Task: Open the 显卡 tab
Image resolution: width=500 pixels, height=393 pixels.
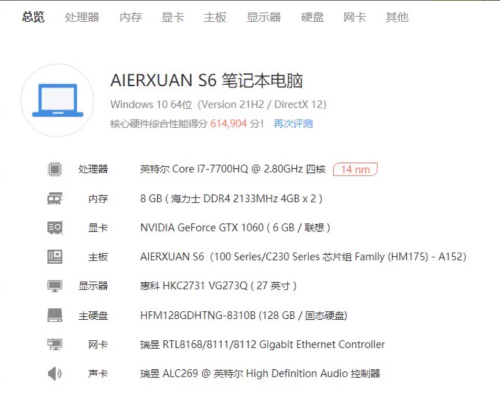Action: (x=173, y=17)
